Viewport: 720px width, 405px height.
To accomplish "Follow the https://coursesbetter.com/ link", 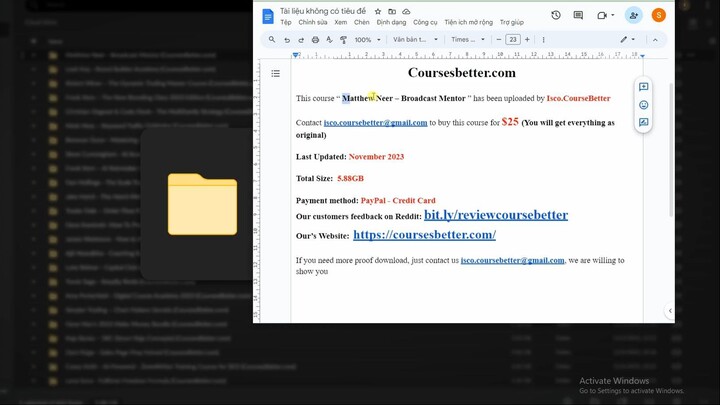I will [x=424, y=235].
